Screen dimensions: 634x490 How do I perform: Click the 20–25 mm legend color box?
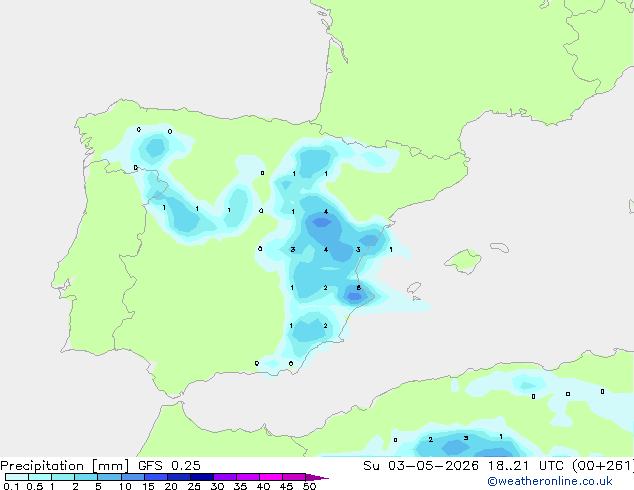click(178, 477)
